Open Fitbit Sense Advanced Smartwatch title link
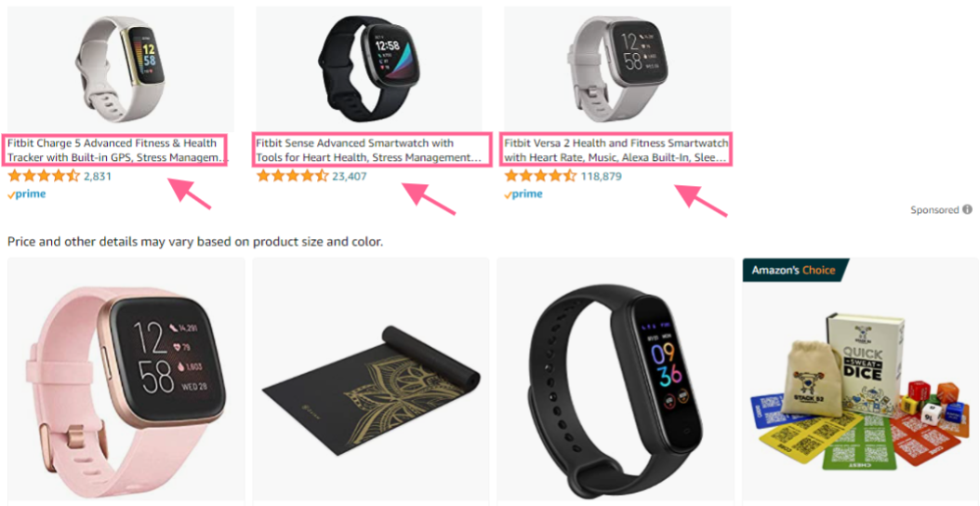This screenshot has width=980, height=506. pos(371,150)
